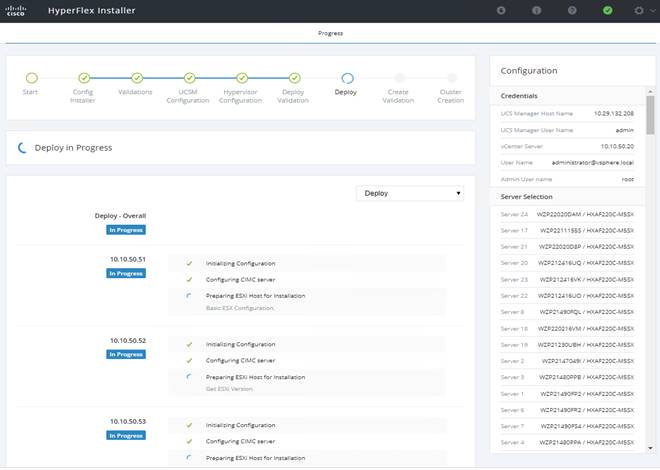Click the current Deploy step circle
This screenshot has height=470, width=660.
tap(347, 78)
